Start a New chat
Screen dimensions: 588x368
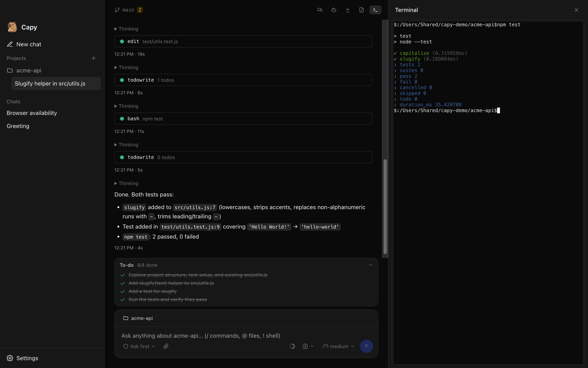24,44
